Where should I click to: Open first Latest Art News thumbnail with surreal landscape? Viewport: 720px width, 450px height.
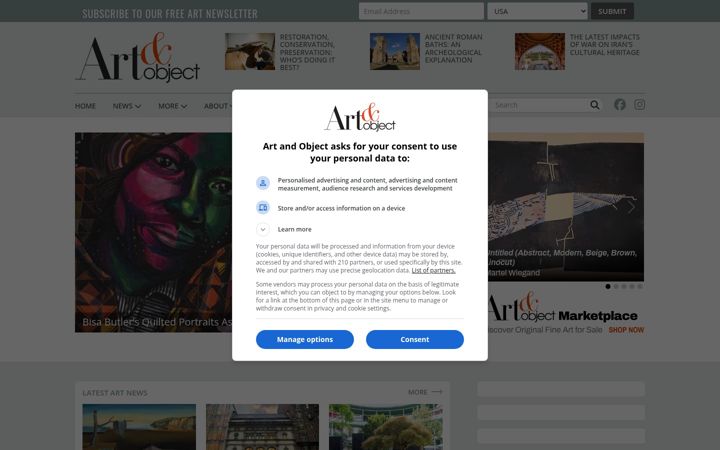pyautogui.click(x=139, y=427)
